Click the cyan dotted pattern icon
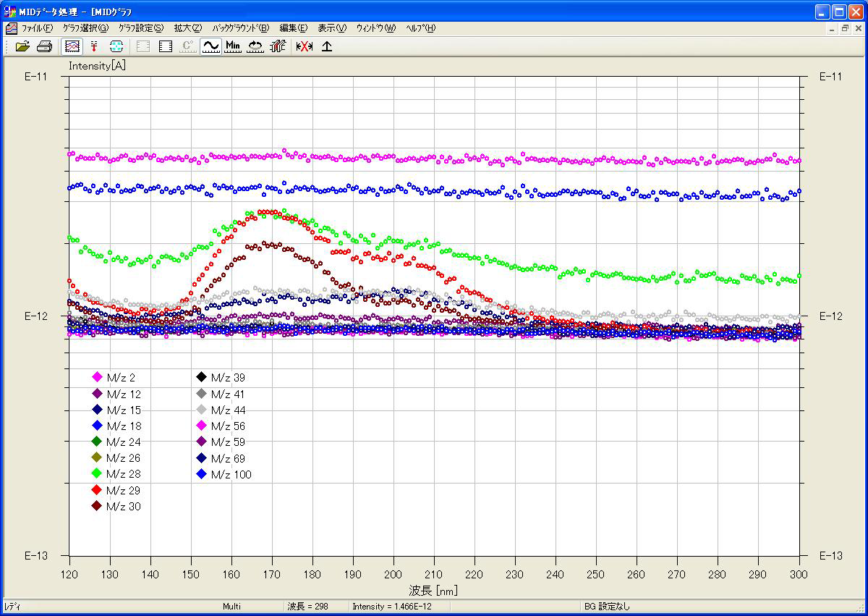This screenshot has height=616, width=868. tap(116, 46)
